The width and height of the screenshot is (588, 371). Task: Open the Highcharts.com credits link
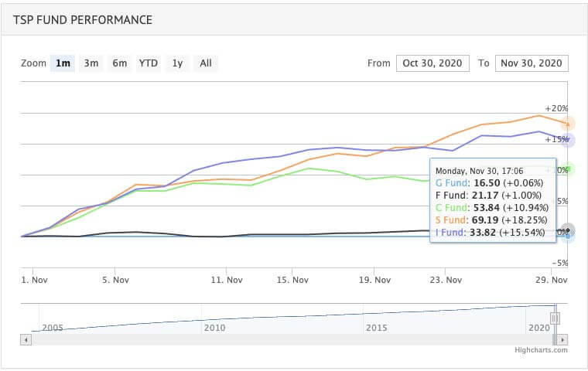541,350
